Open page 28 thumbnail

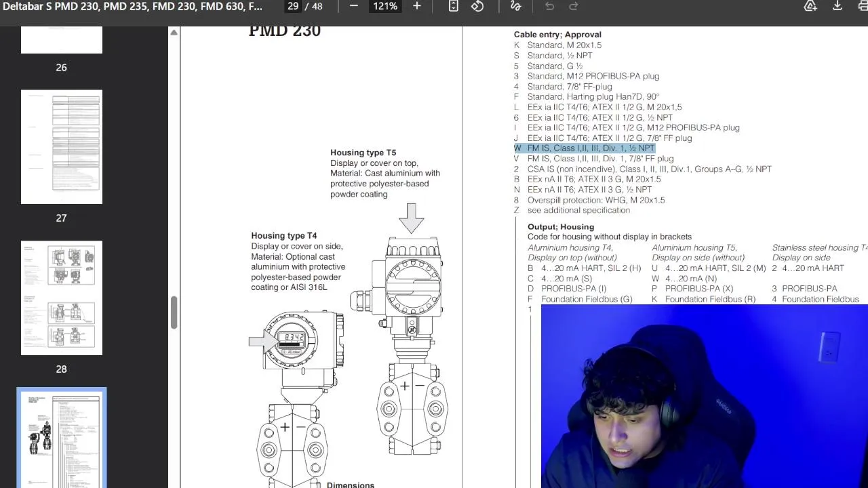click(62, 298)
